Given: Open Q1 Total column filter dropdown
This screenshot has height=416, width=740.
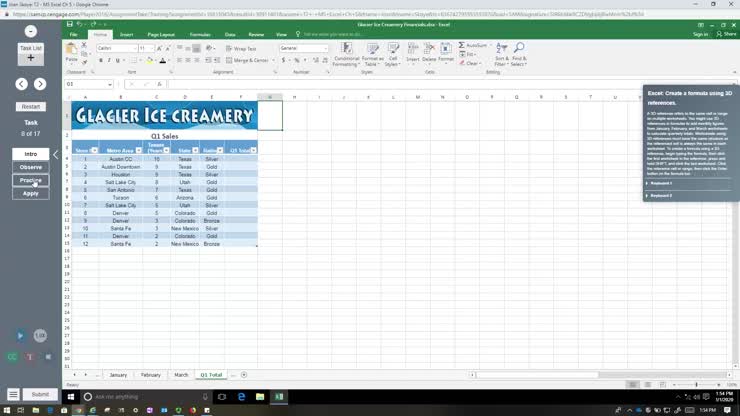Looking at the screenshot, I should click(253, 150).
